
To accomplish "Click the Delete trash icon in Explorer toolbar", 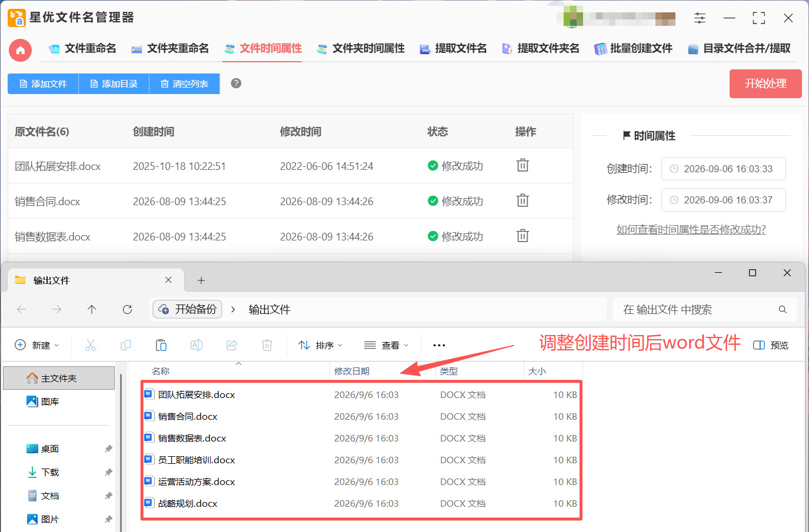I will (x=267, y=345).
